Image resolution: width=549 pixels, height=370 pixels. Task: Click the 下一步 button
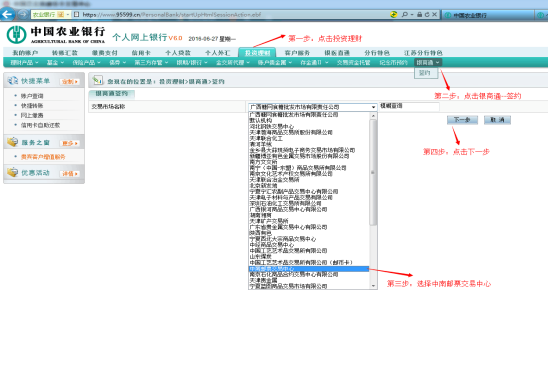462,120
